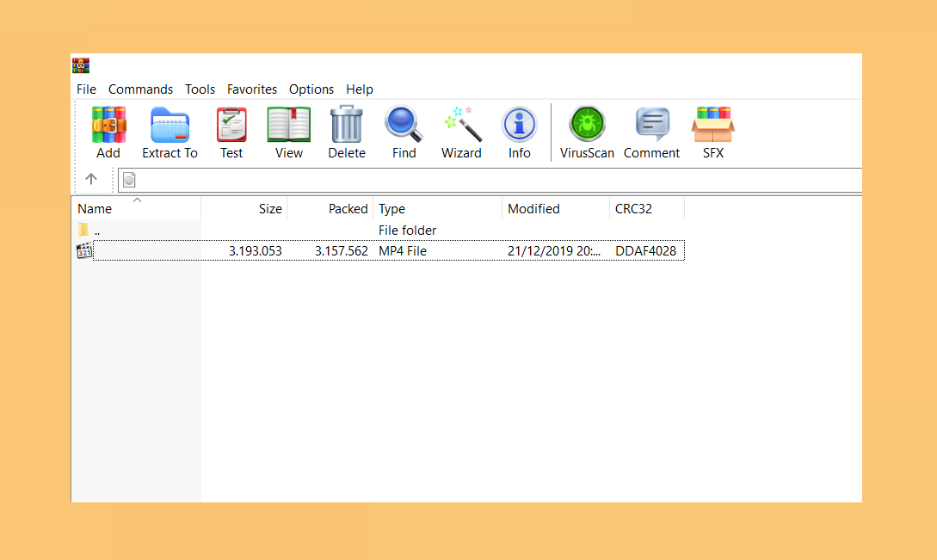The image size is (937, 560).
Task: Click the Extract To folder icon
Action: pyautogui.click(x=170, y=125)
